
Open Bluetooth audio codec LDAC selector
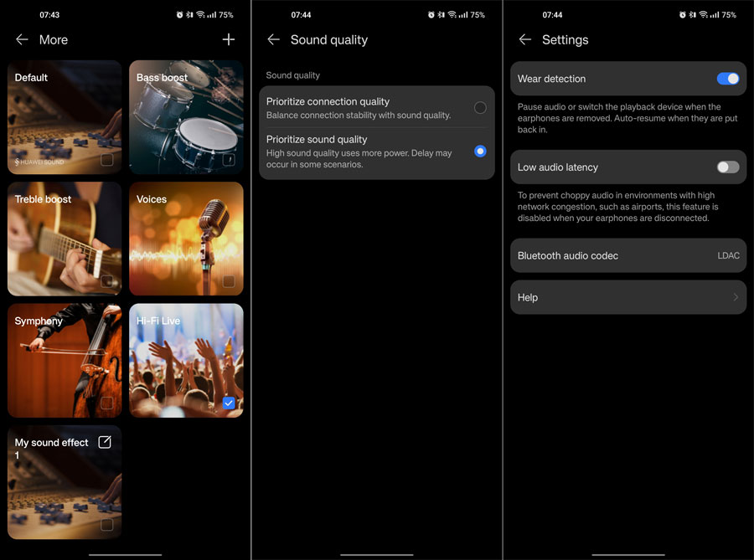[728, 255]
